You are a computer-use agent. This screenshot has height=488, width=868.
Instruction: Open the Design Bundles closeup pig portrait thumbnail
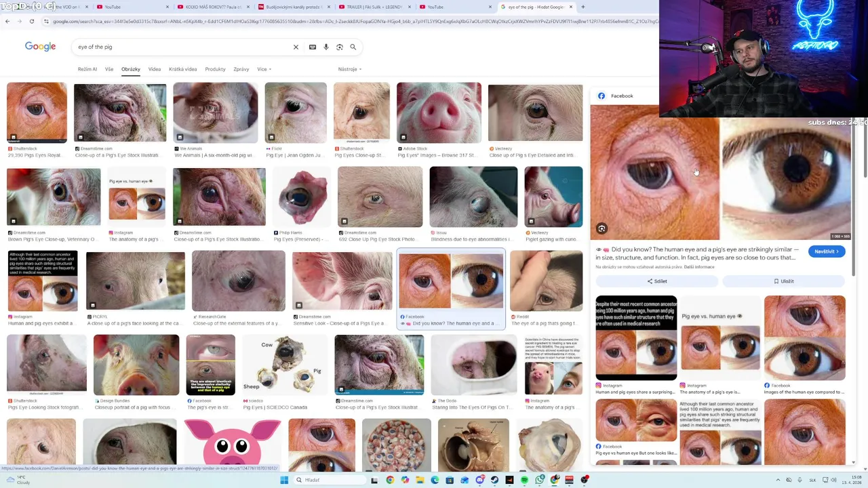[x=136, y=365]
